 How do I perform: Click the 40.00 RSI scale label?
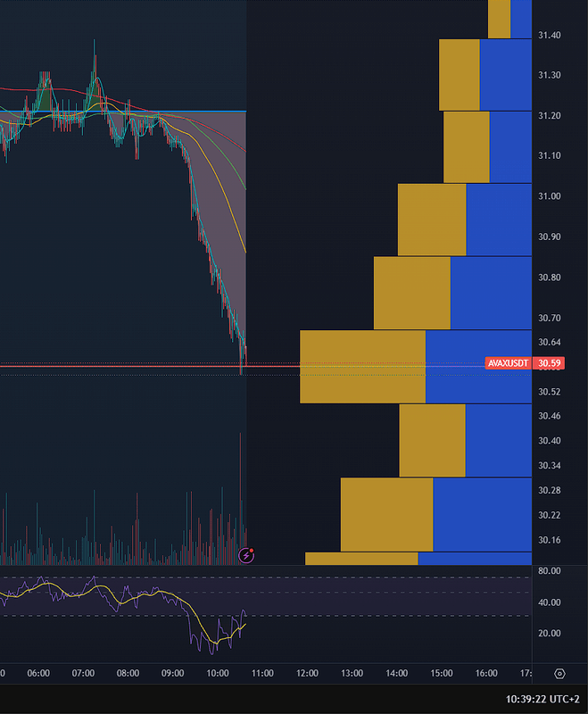pos(550,602)
